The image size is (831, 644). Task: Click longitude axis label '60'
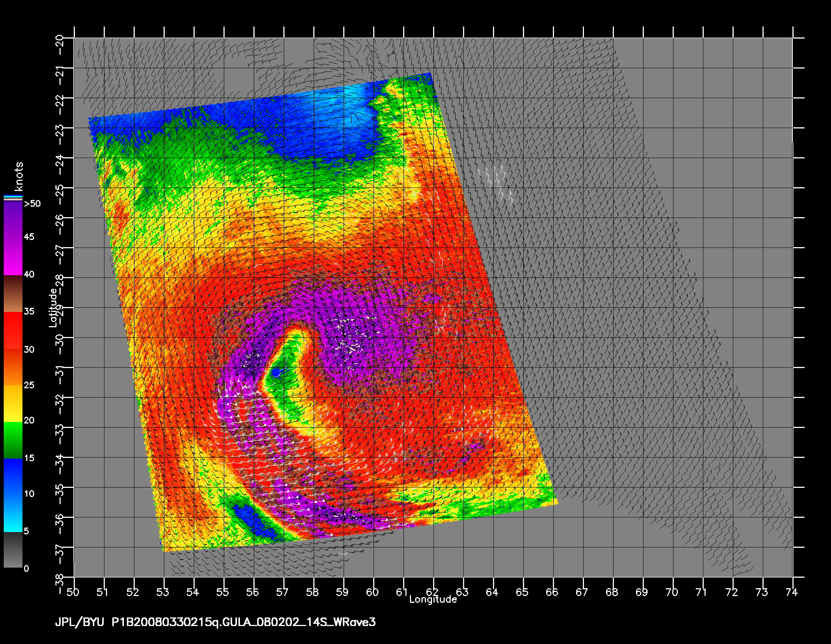click(x=372, y=592)
